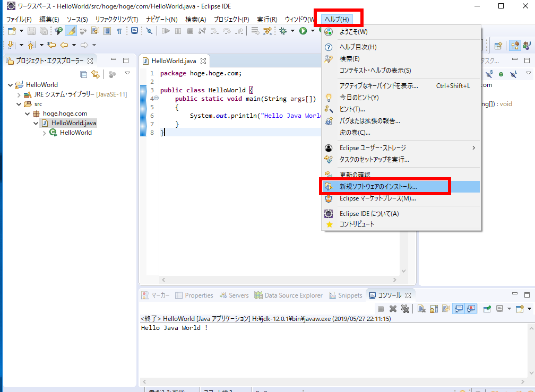
Task: Click the New file wizard icon
Action: [x=12, y=31]
